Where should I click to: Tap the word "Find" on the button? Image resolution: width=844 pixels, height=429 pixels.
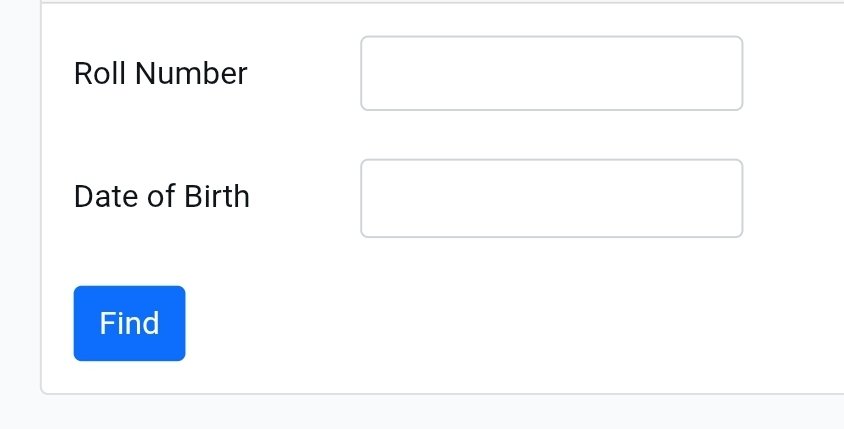click(x=129, y=323)
